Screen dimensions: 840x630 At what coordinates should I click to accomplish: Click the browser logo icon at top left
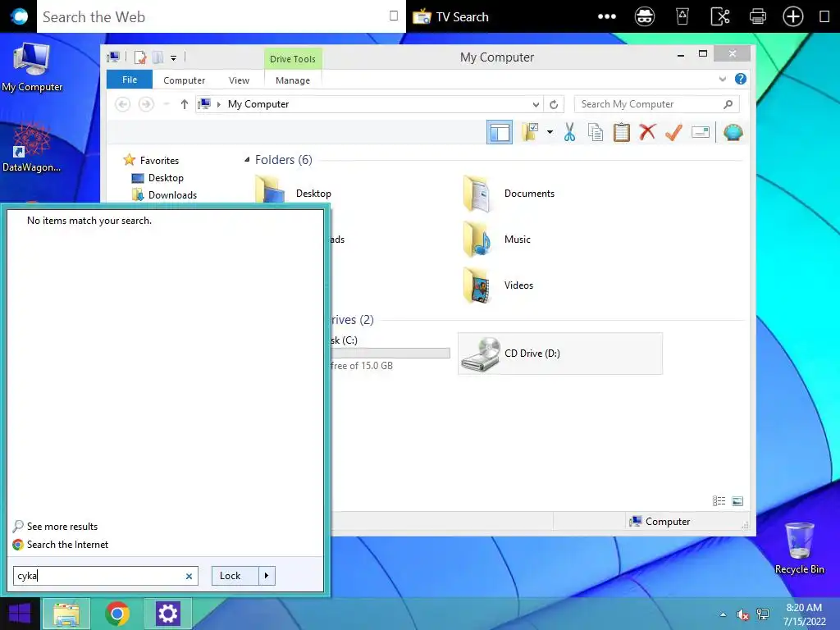pyautogui.click(x=19, y=16)
